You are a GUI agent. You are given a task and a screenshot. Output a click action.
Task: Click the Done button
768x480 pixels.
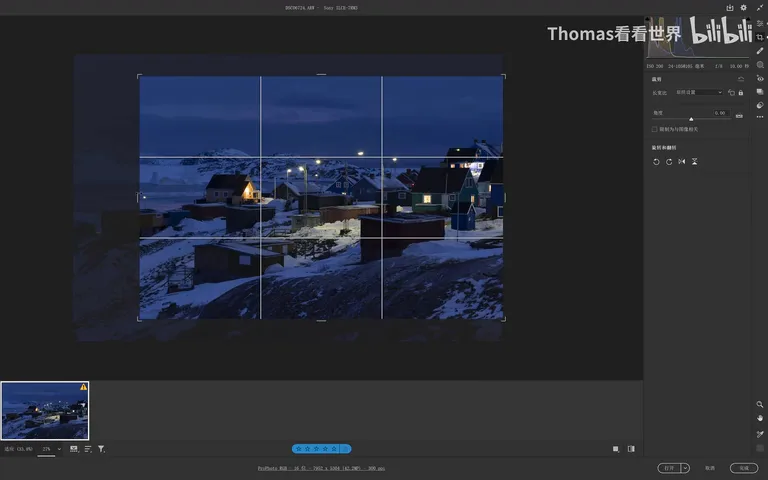(x=744, y=468)
